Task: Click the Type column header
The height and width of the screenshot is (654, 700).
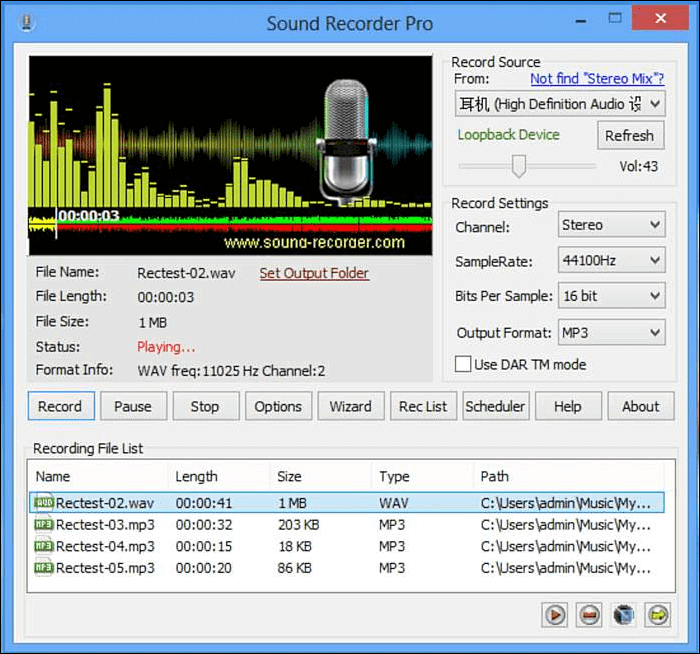Action: coord(395,477)
